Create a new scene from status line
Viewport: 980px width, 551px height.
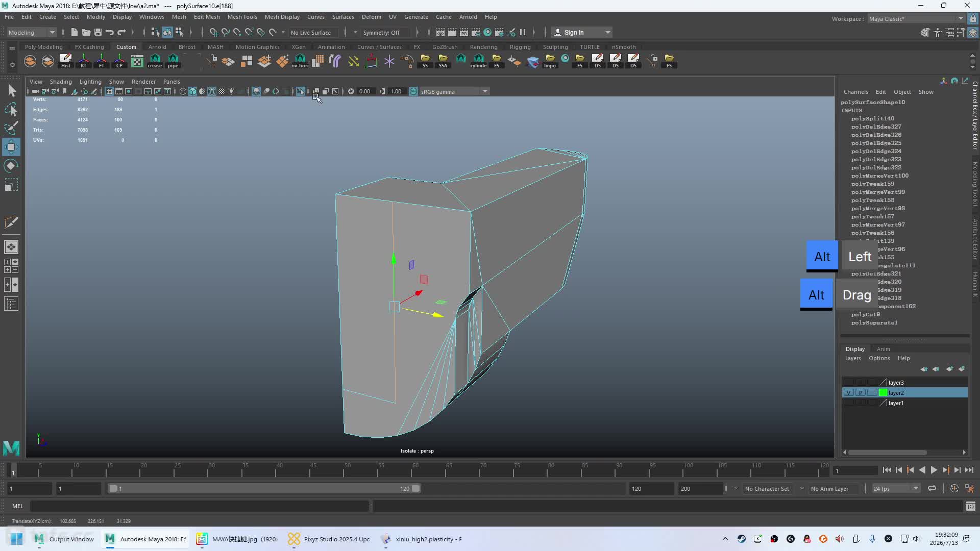point(75,32)
